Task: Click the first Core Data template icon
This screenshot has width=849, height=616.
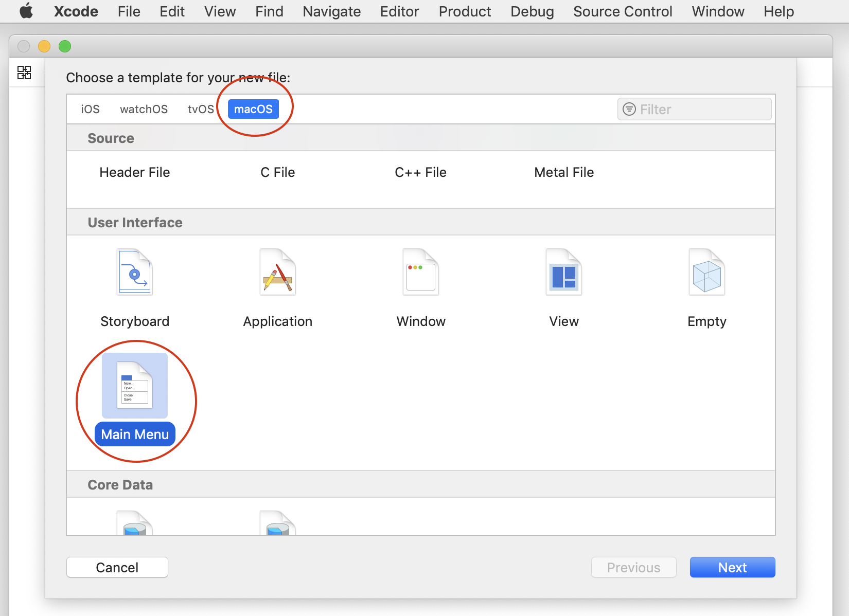Action: [135, 523]
